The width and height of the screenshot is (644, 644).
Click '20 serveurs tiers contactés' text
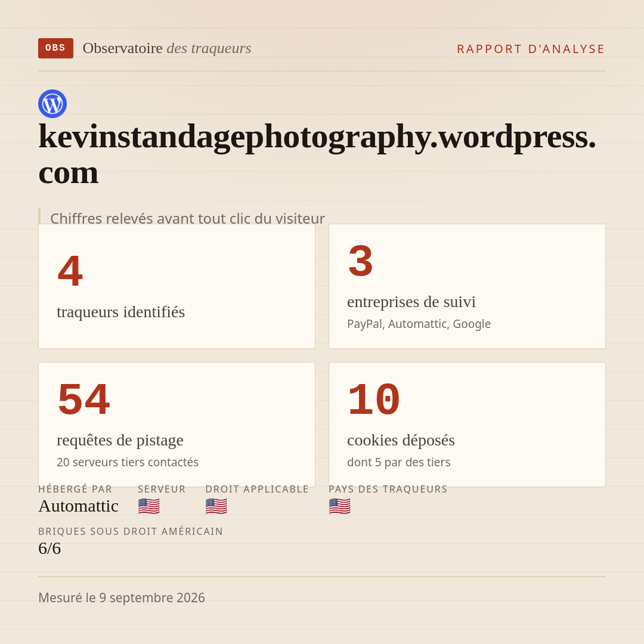tap(128, 463)
